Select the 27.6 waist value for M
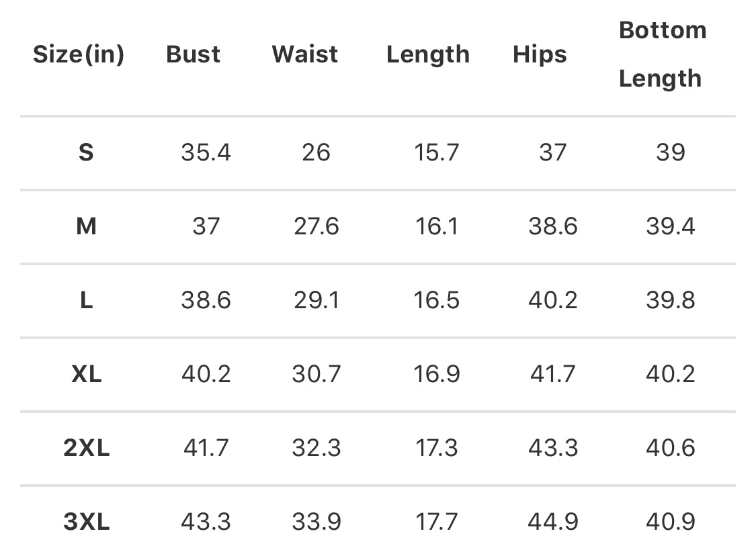The image size is (756, 556). pyautogui.click(x=316, y=226)
